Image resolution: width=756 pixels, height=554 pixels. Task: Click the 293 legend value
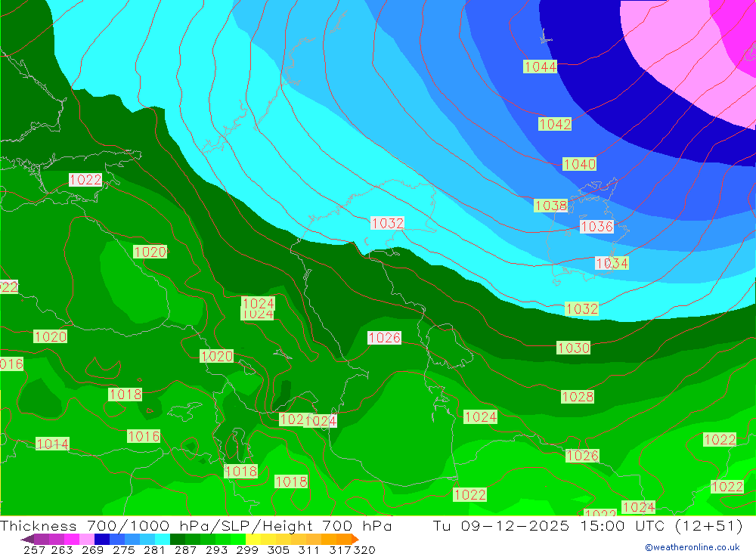click(x=216, y=550)
